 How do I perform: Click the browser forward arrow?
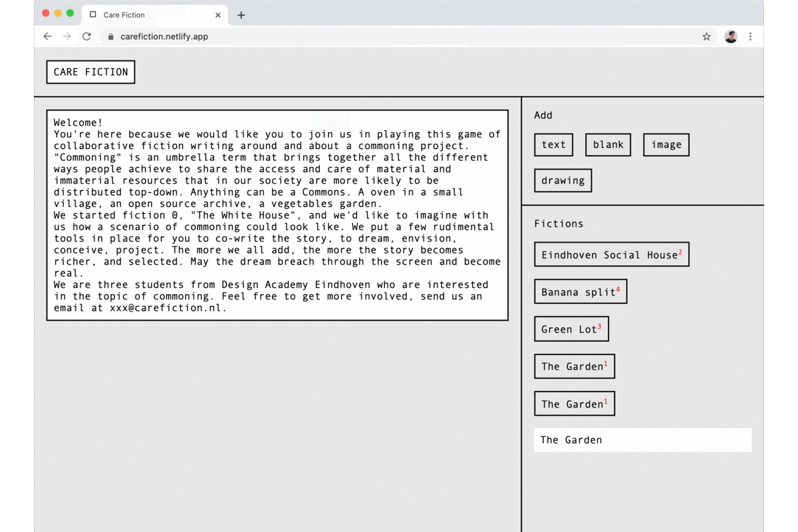pos(66,37)
